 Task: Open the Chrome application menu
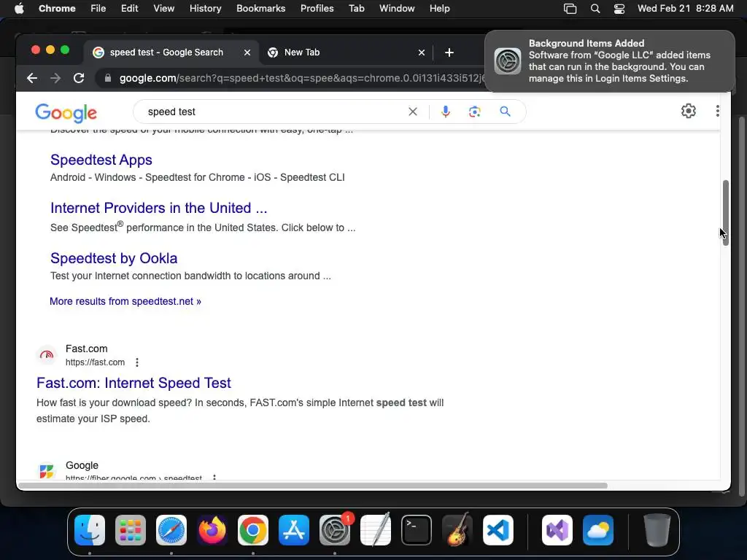click(x=57, y=9)
